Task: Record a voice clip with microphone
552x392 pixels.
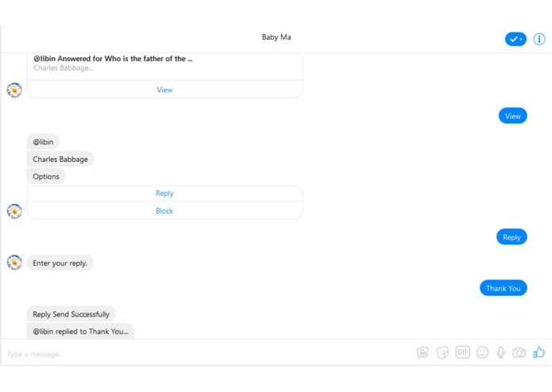Action: [x=500, y=352]
